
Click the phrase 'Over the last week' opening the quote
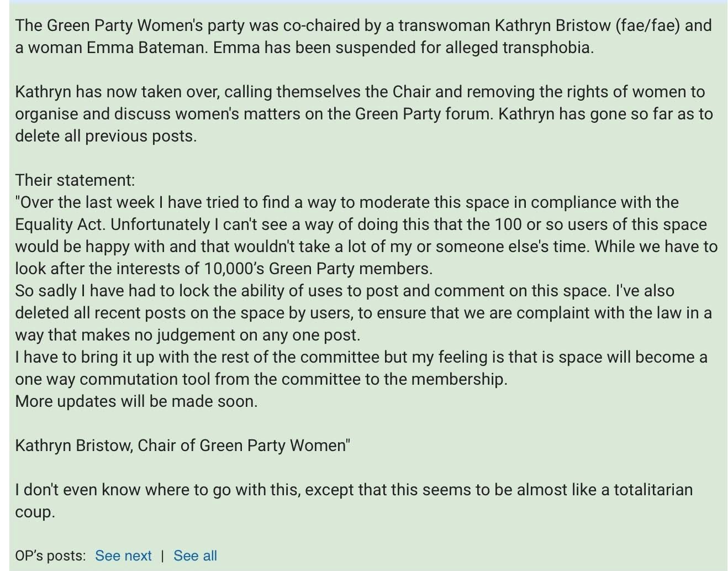coord(85,202)
